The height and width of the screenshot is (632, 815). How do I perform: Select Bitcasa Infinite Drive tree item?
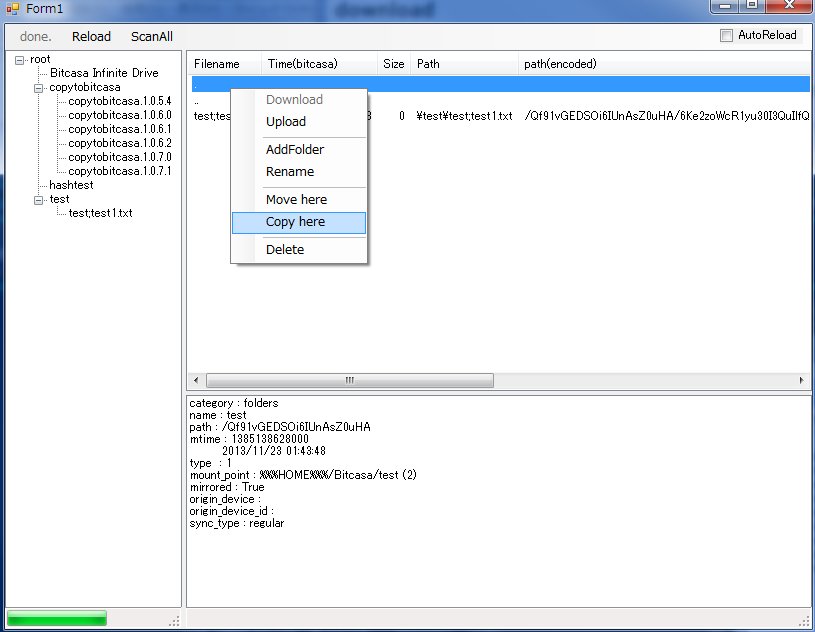point(104,74)
